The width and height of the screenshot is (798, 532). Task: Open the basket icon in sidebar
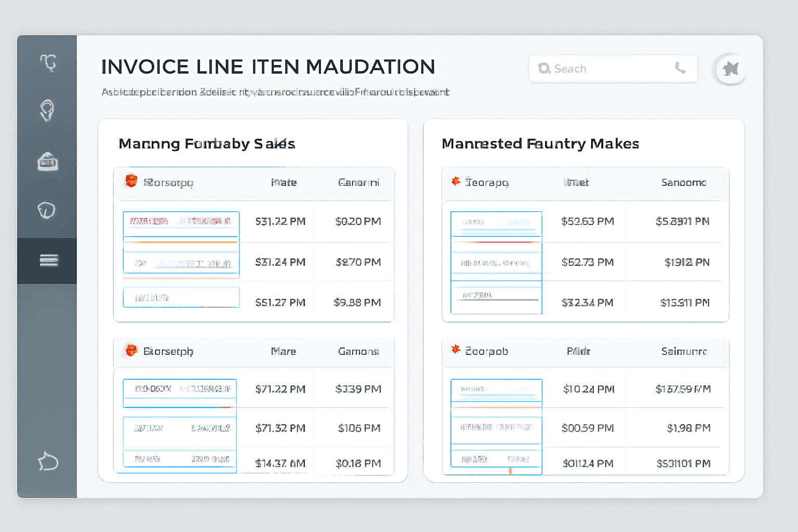coord(48,162)
